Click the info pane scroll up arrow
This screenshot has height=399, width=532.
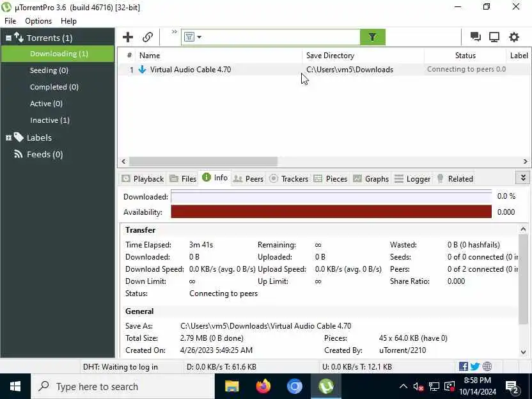(523, 230)
